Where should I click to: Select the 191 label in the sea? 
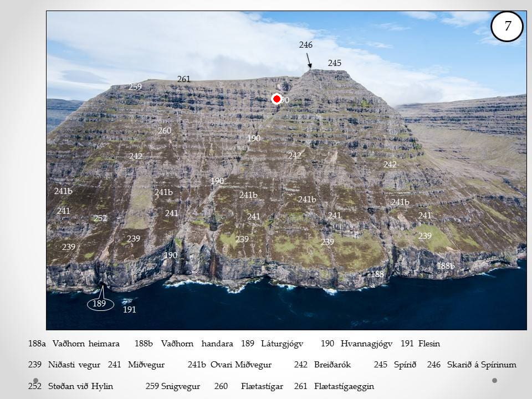(x=129, y=310)
